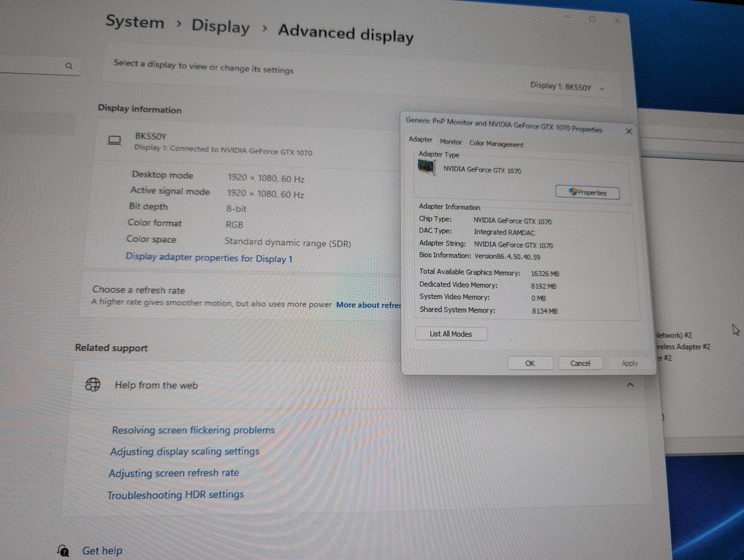Click the monitor icon beside BK550Y
The width and height of the screenshot is (744, 560).
tap(114, 141)
